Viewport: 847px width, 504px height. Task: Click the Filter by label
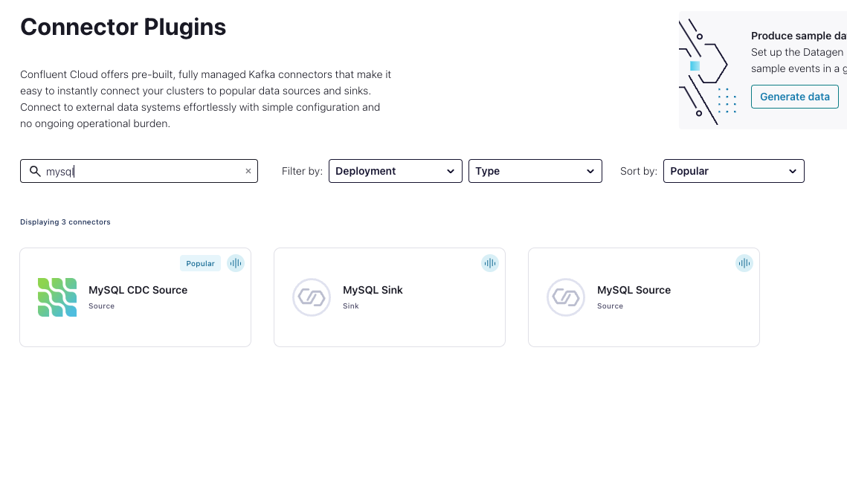[302, 171]
